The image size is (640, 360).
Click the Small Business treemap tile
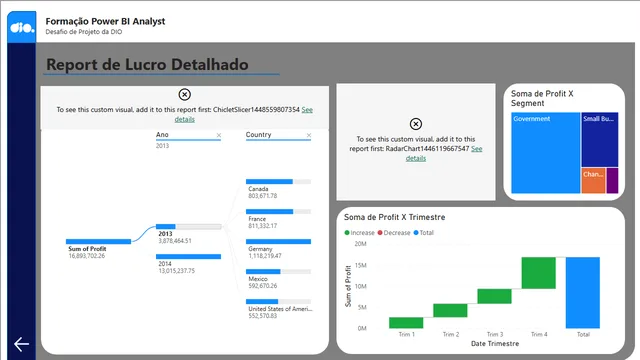(x=600, y=140)
